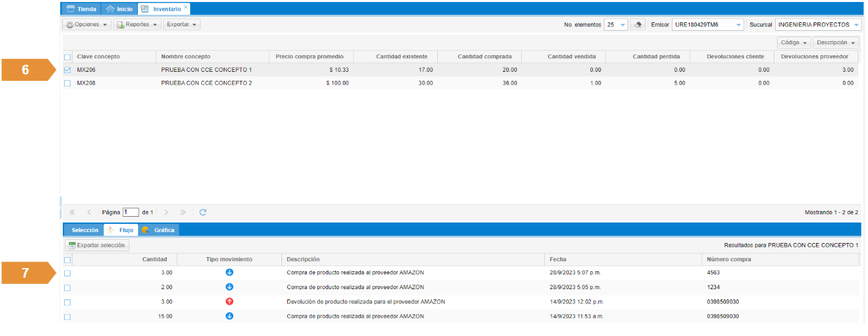868x336 pixels.
Task: Click the first page double-arrow icon
Action: click(72, 212)
